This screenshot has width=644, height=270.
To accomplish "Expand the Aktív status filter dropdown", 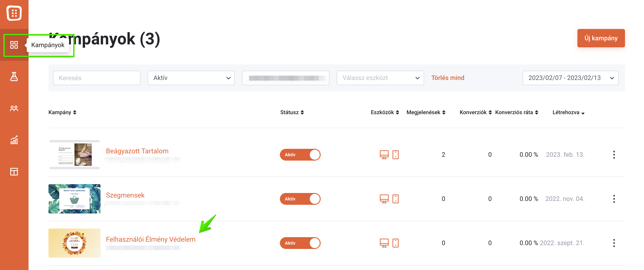I will click(x=191, y=78).
